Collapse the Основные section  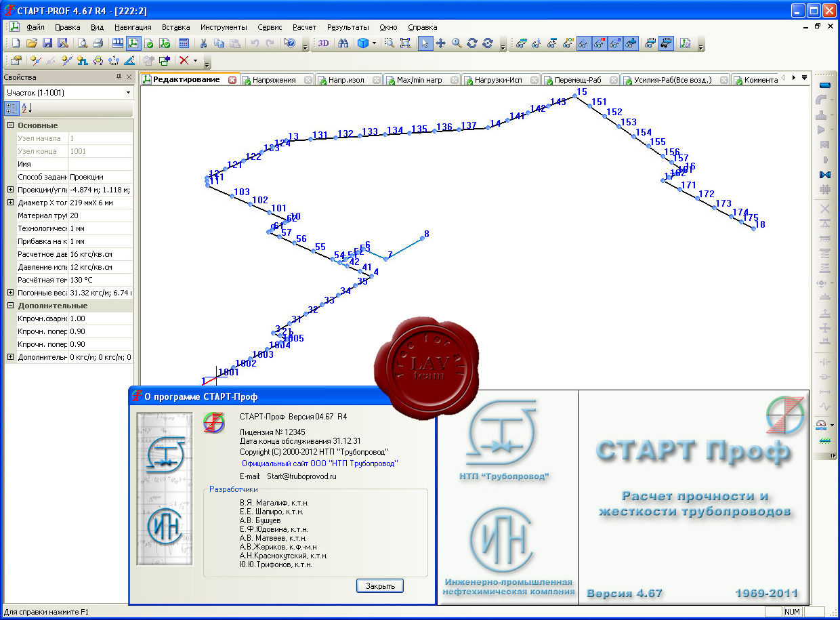[x=10, y=125]
